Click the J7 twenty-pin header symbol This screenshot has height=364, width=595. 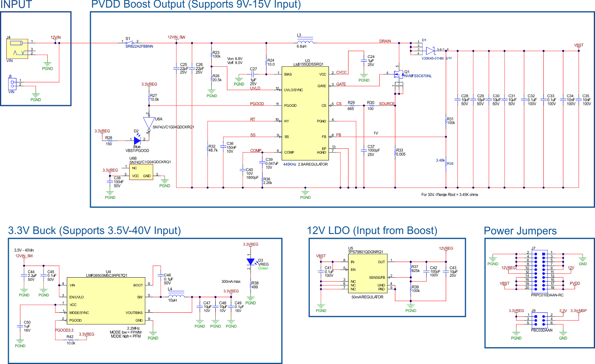click(540, 272)
